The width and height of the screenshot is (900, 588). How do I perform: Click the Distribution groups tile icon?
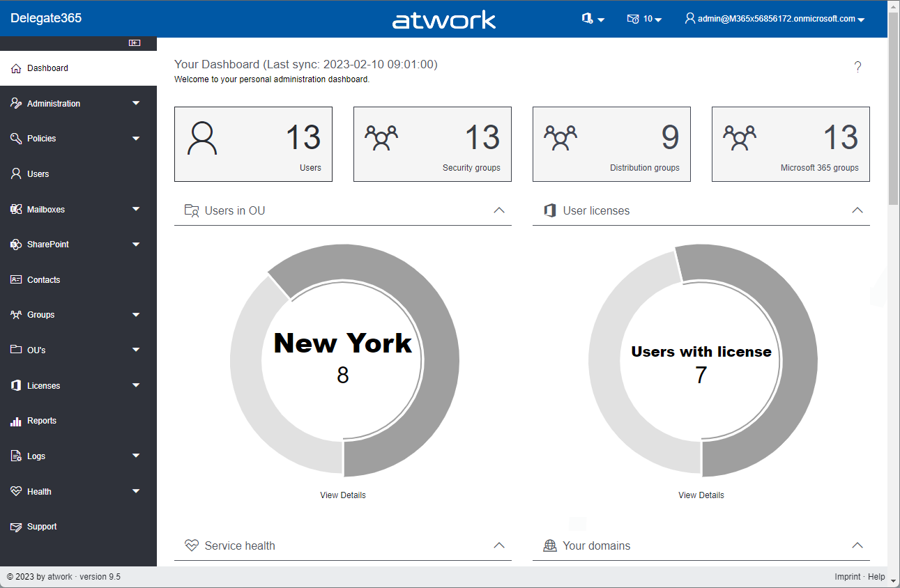point(560,138)
